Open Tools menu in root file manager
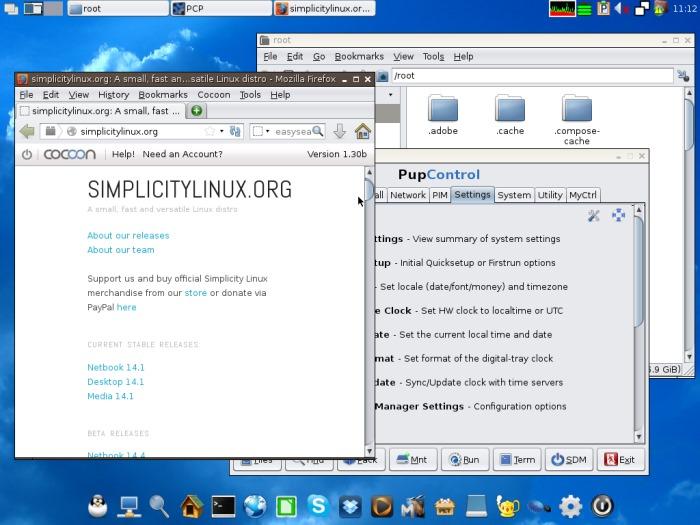 click(433, 56)
